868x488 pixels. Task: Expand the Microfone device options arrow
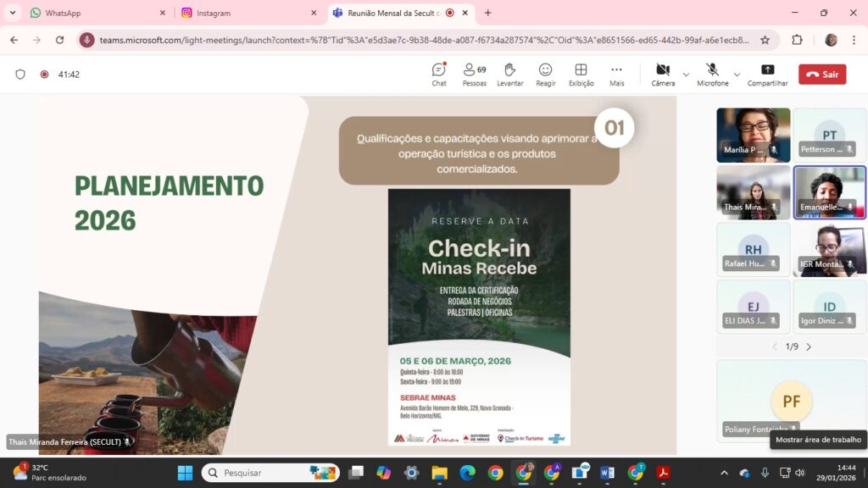point(737,75)
